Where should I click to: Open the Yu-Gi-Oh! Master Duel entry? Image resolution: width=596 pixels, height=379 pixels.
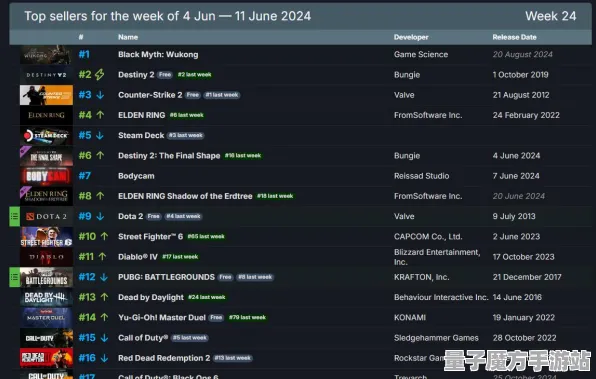click(x=162, y=317)
